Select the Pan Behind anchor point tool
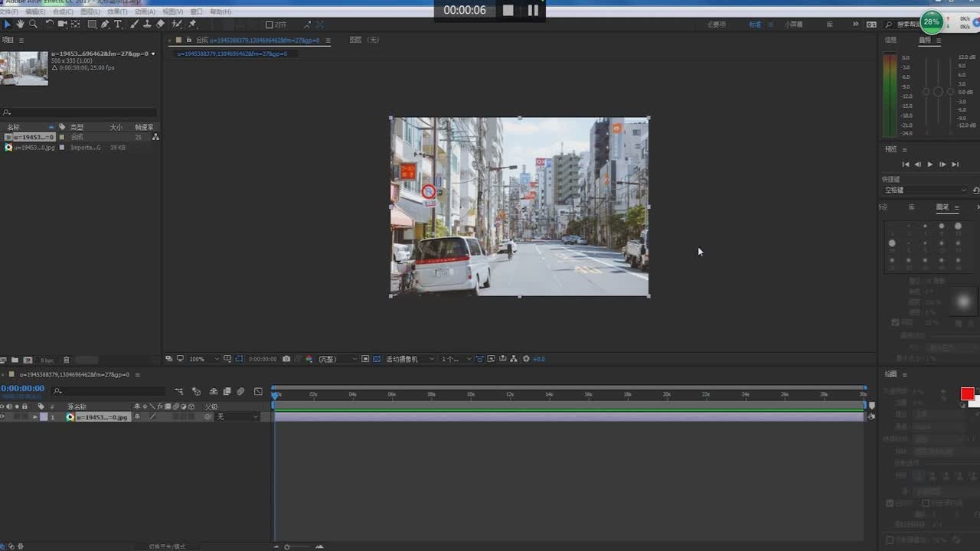 (x=75, y=24)
